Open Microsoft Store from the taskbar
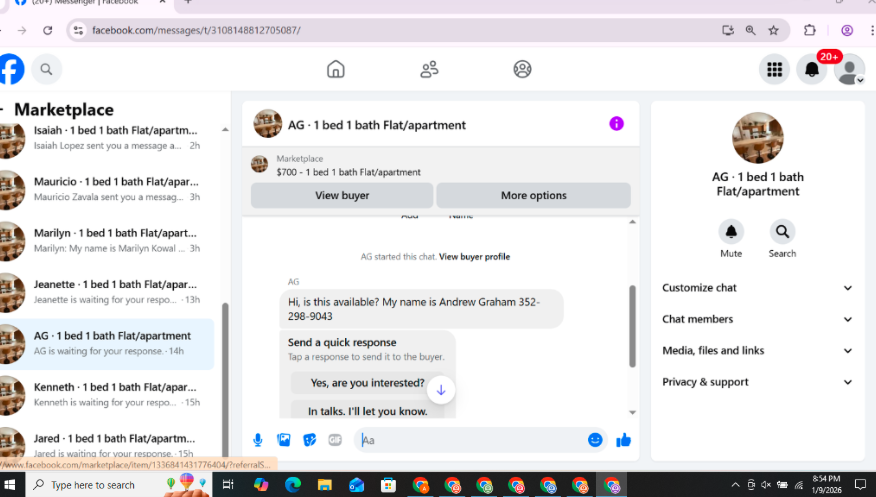The height and width of the screenshot is (497, 876). (x=388, y=485)
